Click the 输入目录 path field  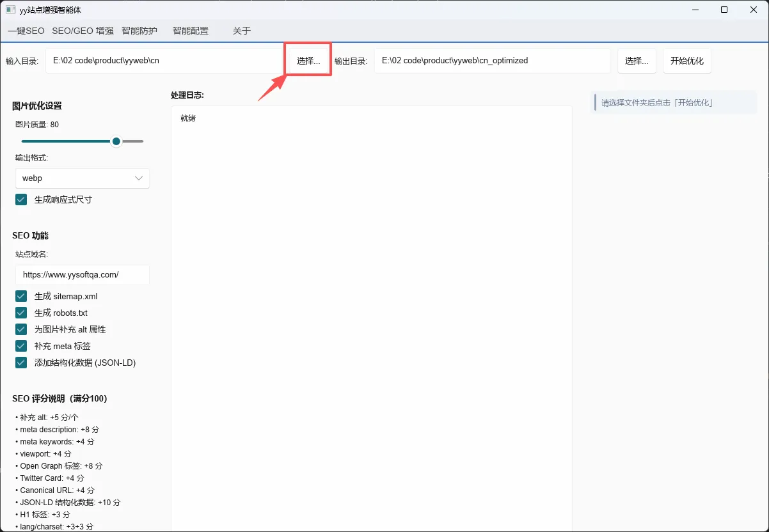tap(164, 61)
